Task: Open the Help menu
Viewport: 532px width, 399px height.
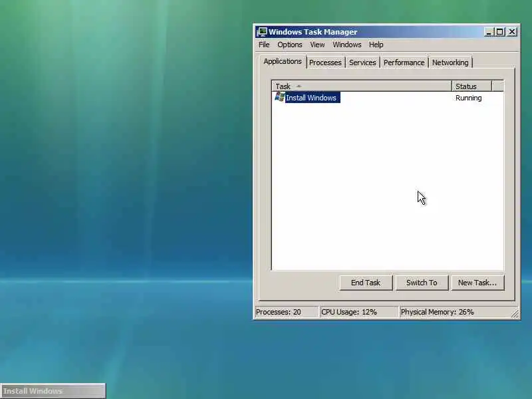Action: 376,45
